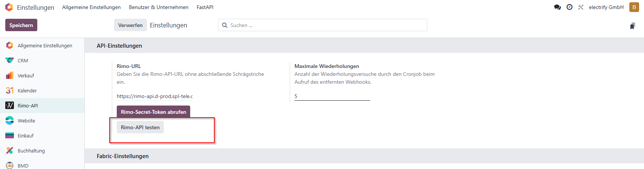
Task: Select Rimo-API label in settings sidebar
Action: 28,106
